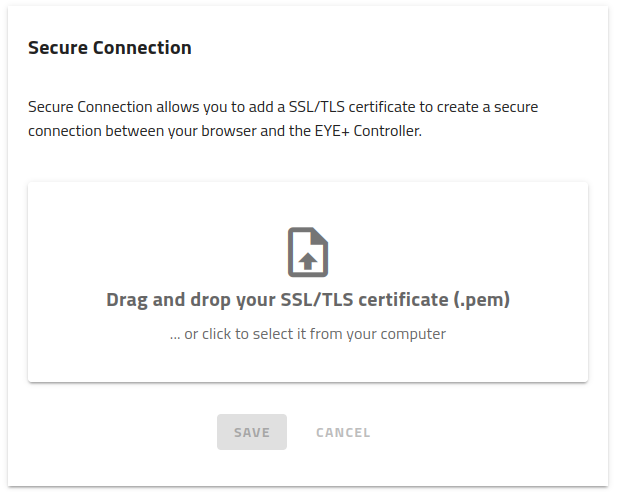Click the "from your computer" hint text
The image size is (617, 492).
tap(378, 334)
